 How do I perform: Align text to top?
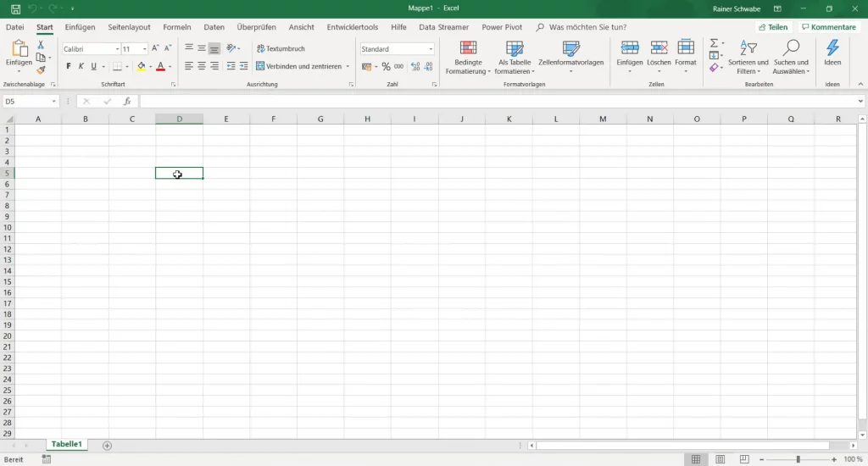coord(189,48)
